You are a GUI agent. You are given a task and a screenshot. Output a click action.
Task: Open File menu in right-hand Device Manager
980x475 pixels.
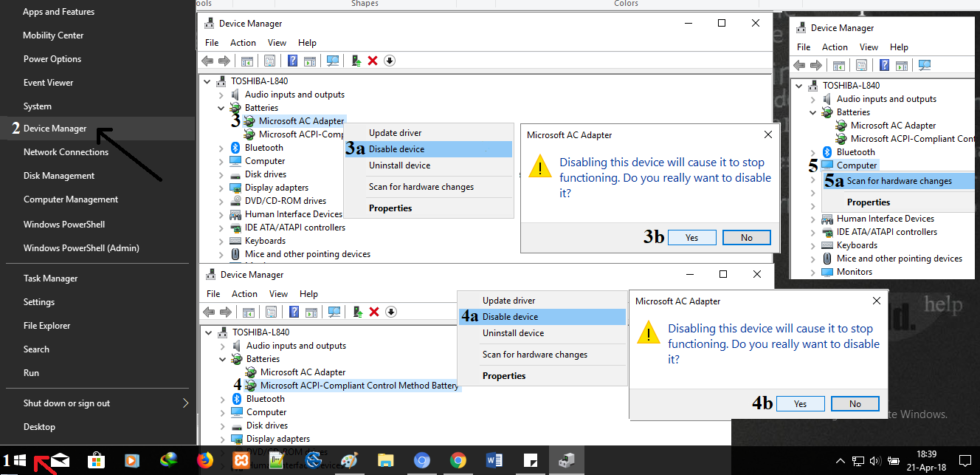click(x=804, y=47)
